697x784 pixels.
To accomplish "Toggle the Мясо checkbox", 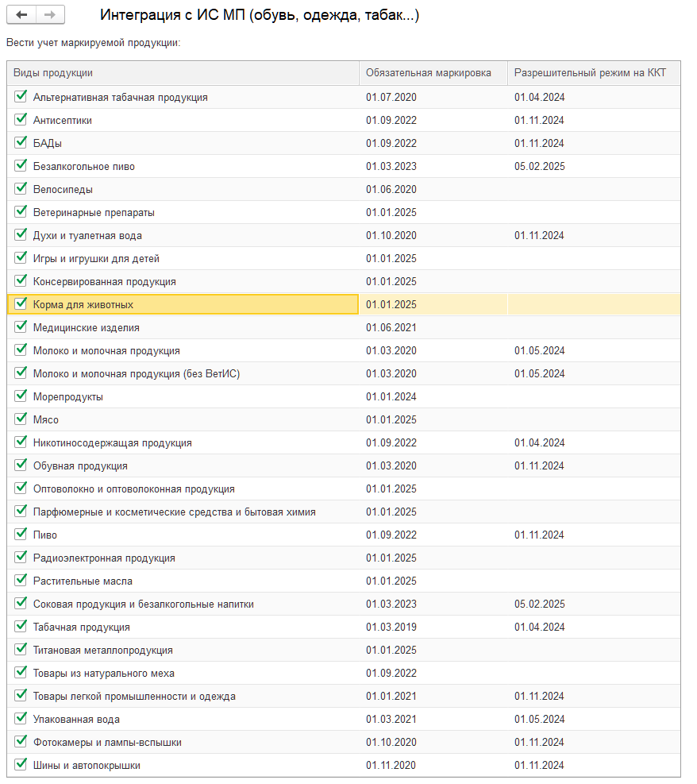I will pos(21,419).
